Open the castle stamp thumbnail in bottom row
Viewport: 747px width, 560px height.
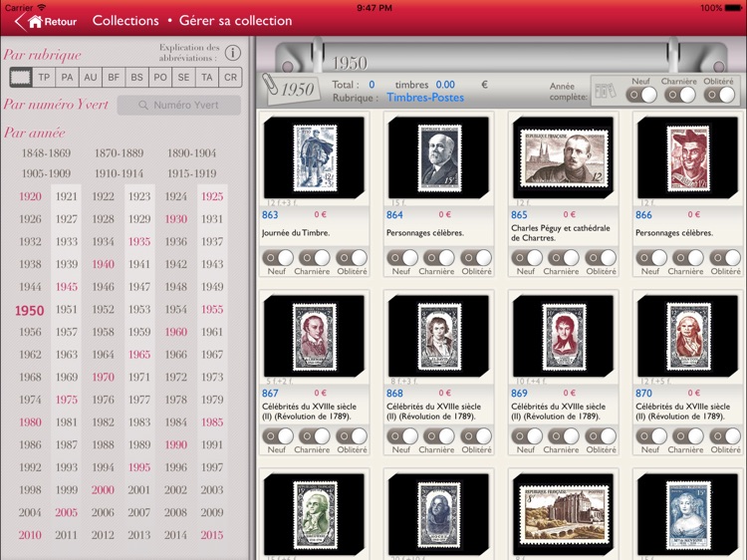click(x=563, y=514)
